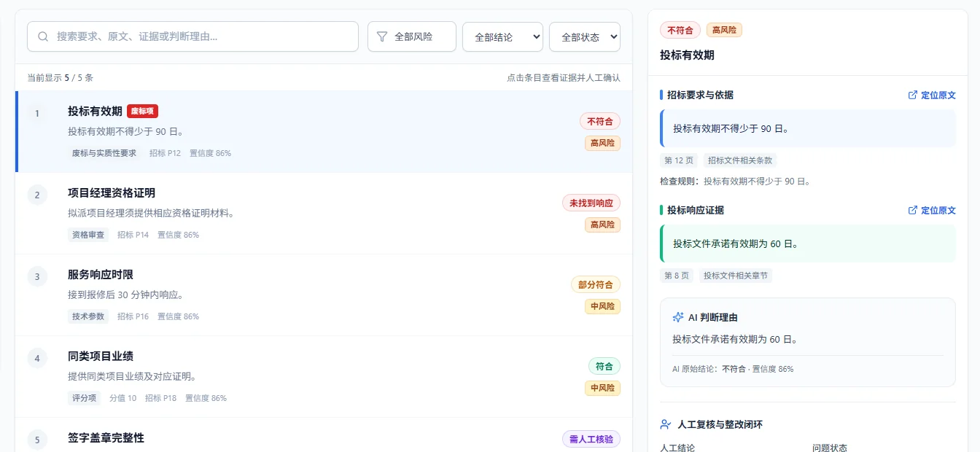
Task: Click the blue requirement quote box
Action: (808, 128)
